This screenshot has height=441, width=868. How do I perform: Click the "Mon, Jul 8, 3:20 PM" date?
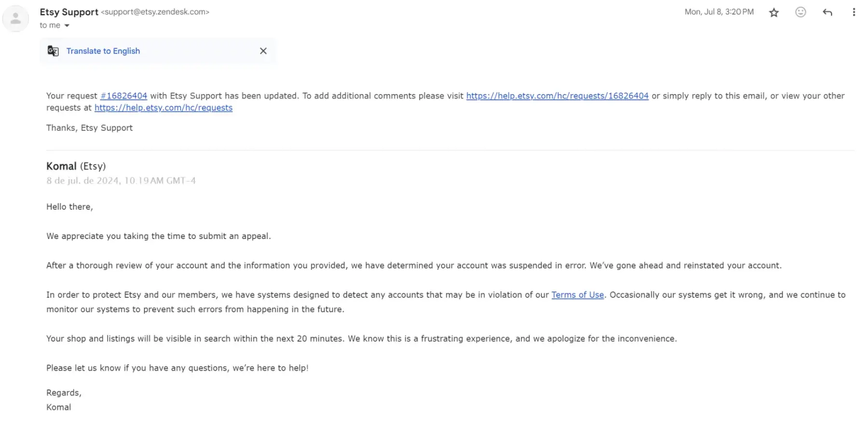(719, 12)
